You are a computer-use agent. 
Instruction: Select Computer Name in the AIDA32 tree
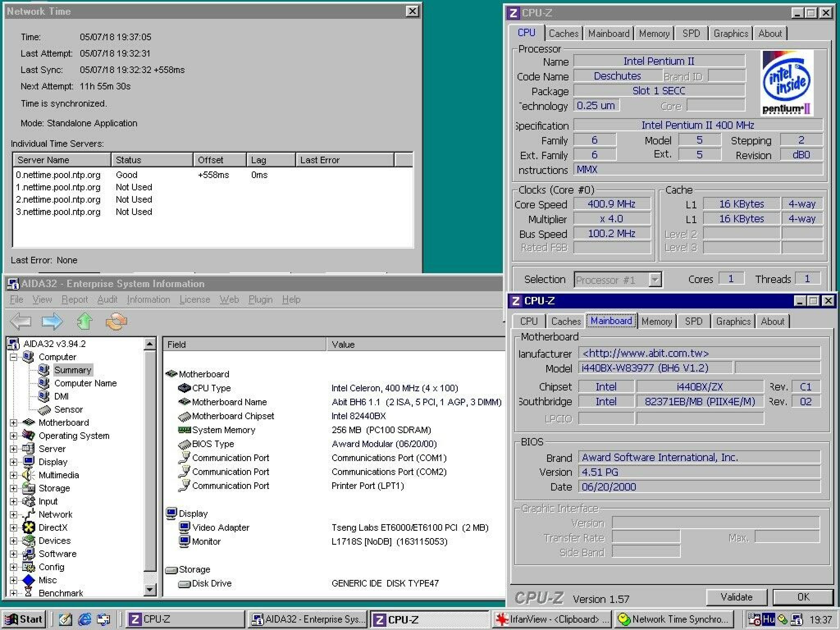pyautogui.click(x=85, y=383)
